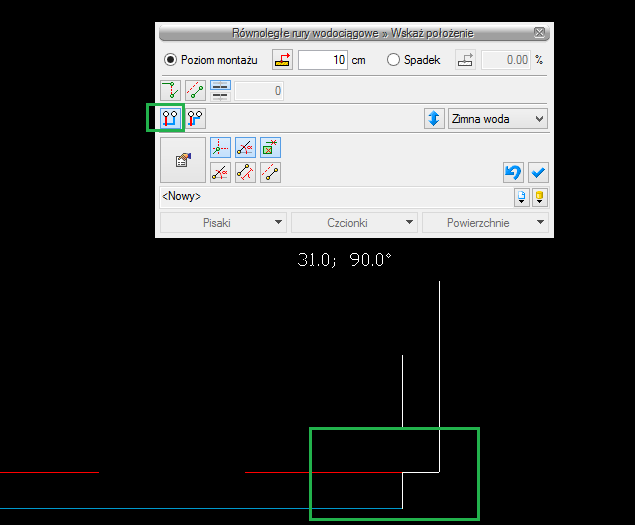Select the Poziom montażu radio button

pyautogui.click(x=170, y=60)
